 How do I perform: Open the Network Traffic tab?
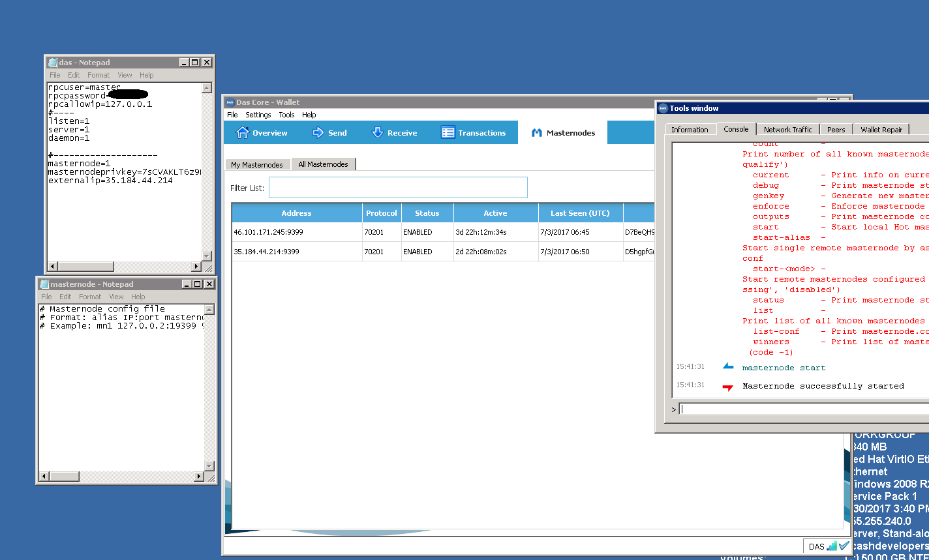(x=787, y=130)
